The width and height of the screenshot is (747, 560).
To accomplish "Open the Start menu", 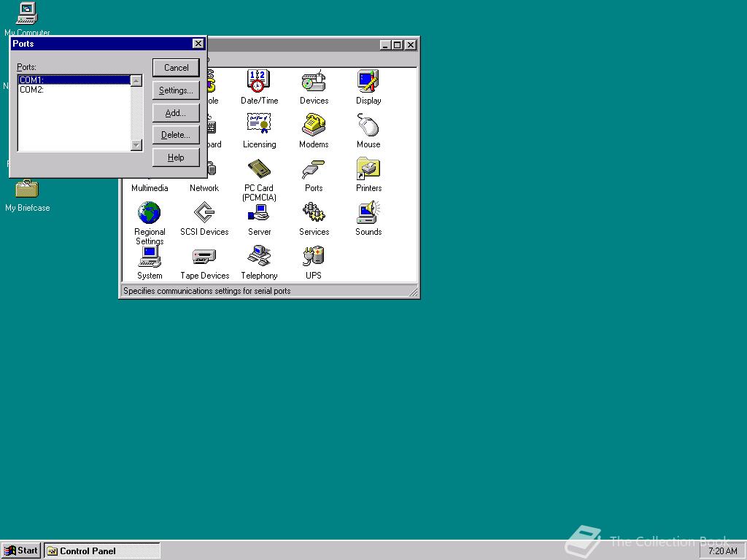I will point(20,551).
